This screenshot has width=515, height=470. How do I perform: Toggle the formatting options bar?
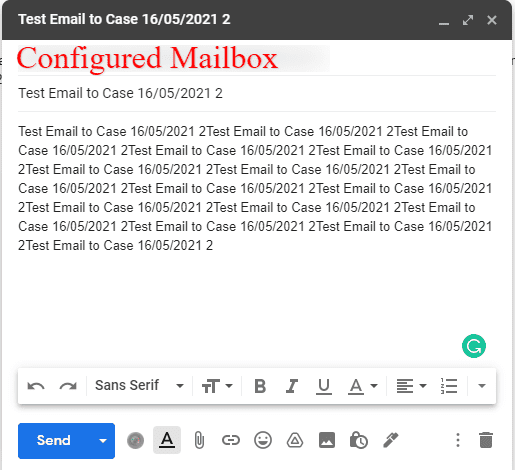tap(167, 440)
